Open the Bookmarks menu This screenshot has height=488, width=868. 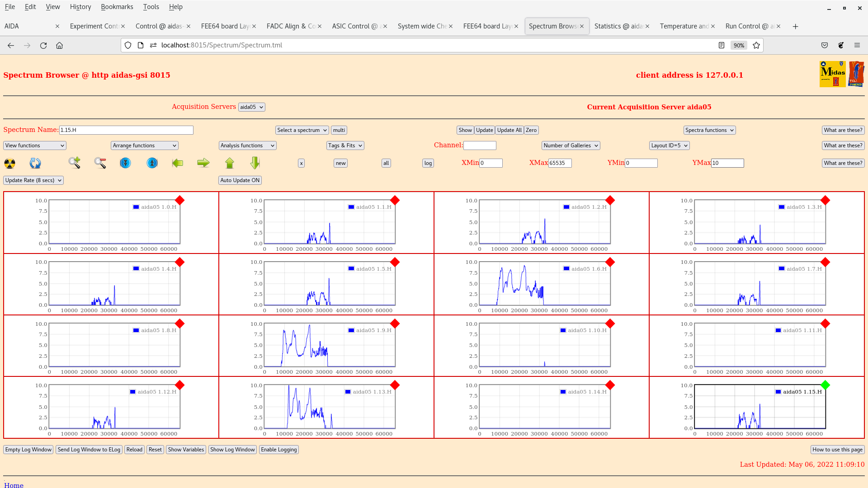[x=117, y=7]
